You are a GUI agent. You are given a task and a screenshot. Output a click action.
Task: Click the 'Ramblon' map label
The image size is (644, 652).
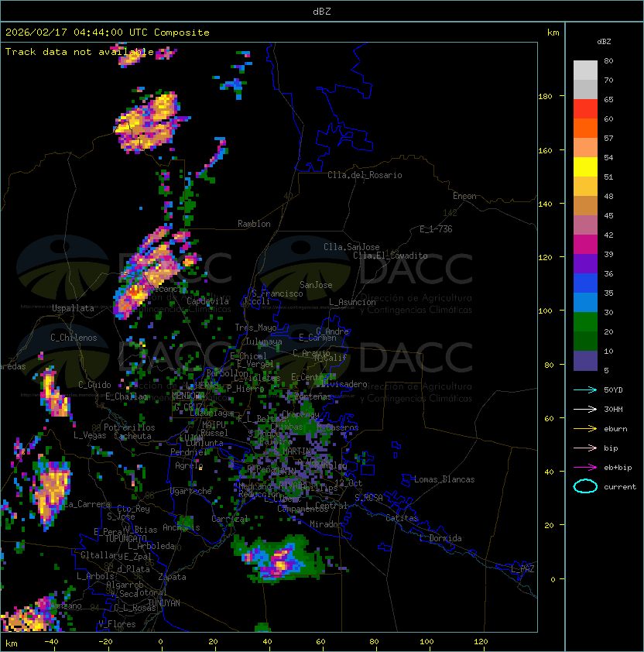[254, 224]
